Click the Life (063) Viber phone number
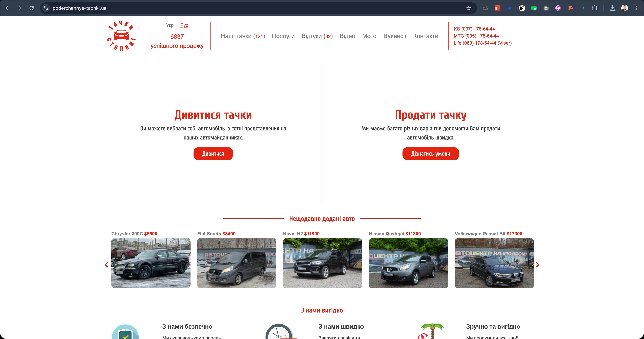The height and width of the screenshot is (339, 644). point(482,43)
